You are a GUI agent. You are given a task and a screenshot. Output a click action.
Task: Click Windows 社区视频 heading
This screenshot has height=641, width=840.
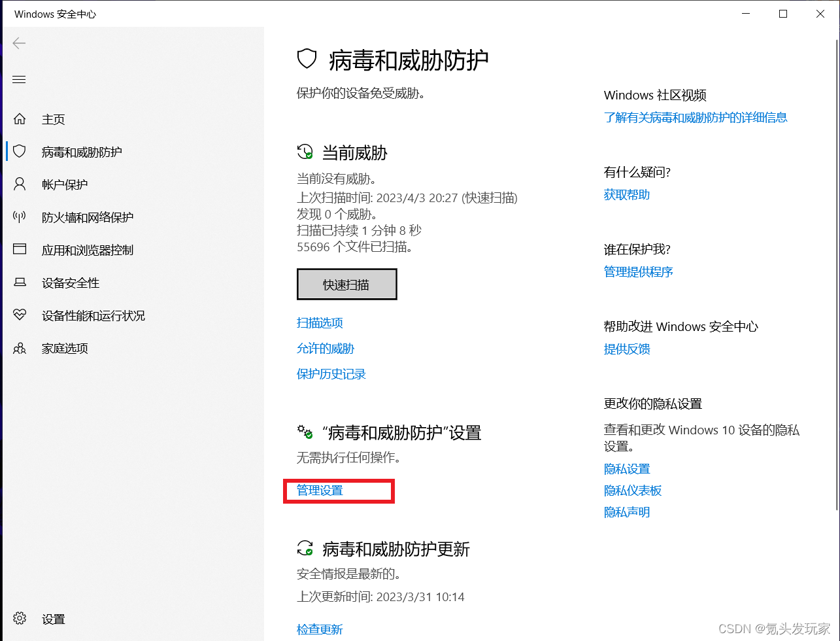655,95
